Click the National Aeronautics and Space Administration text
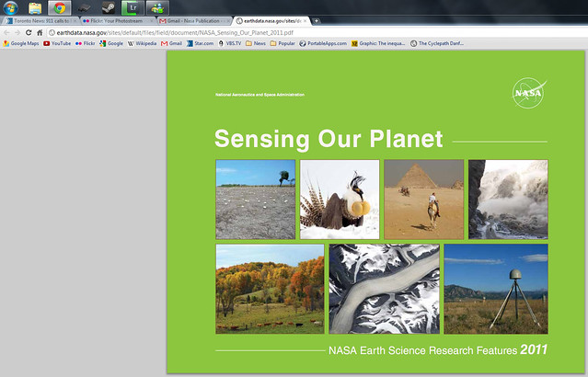 click(259, 95)
